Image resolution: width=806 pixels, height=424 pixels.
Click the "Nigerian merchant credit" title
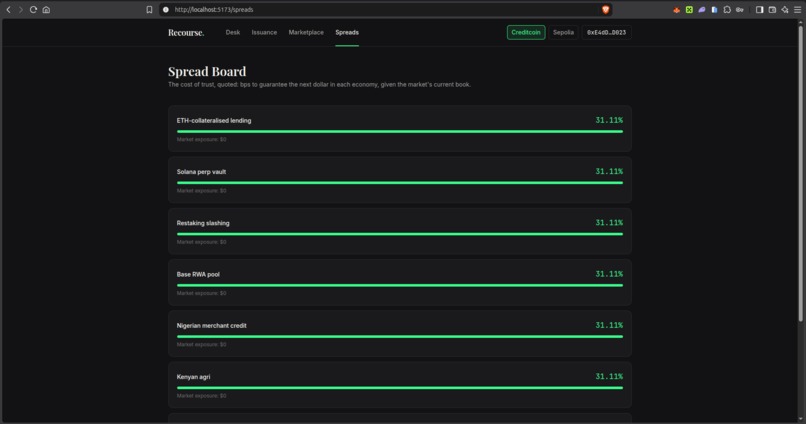211,326
